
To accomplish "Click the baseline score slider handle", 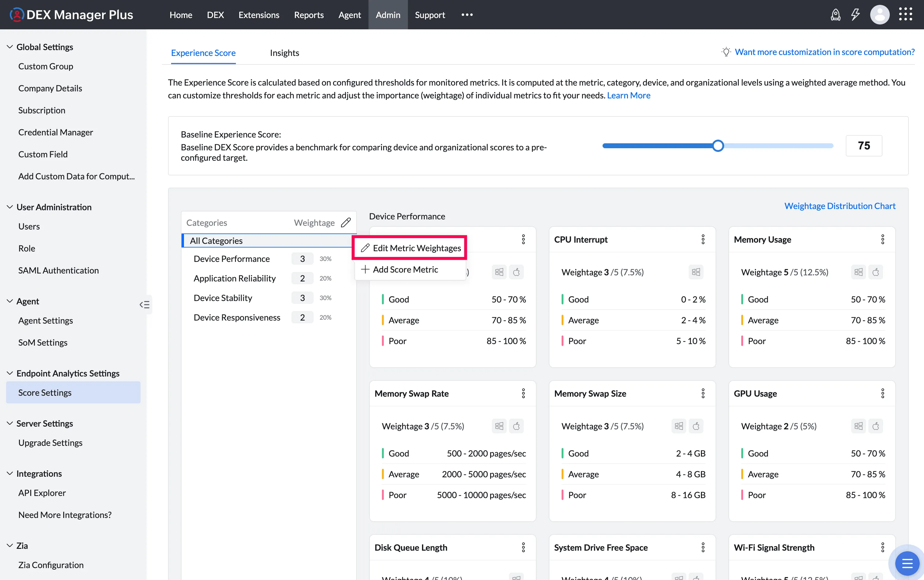I will point(718,146).
